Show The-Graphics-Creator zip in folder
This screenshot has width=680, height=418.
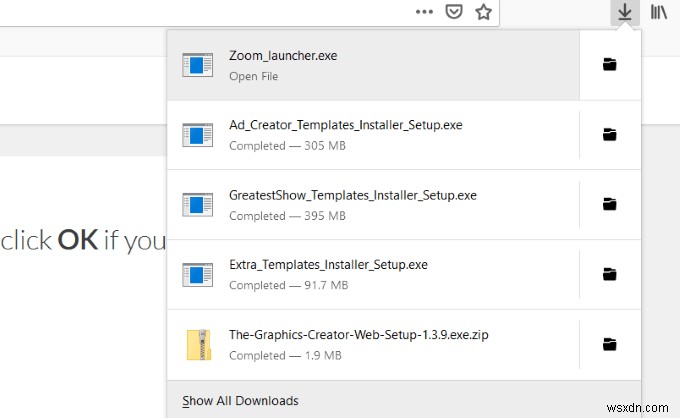(609, 345)
